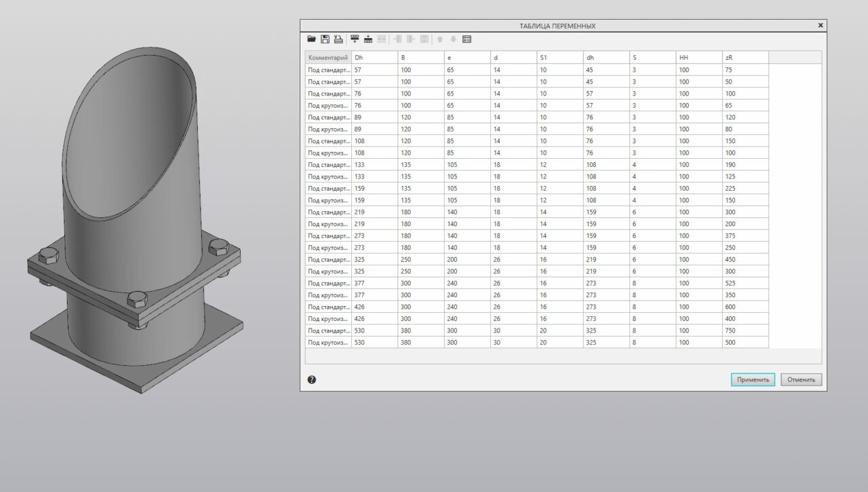Select the zR cell with value 75
868x492 pixels.
pos(745,69)
